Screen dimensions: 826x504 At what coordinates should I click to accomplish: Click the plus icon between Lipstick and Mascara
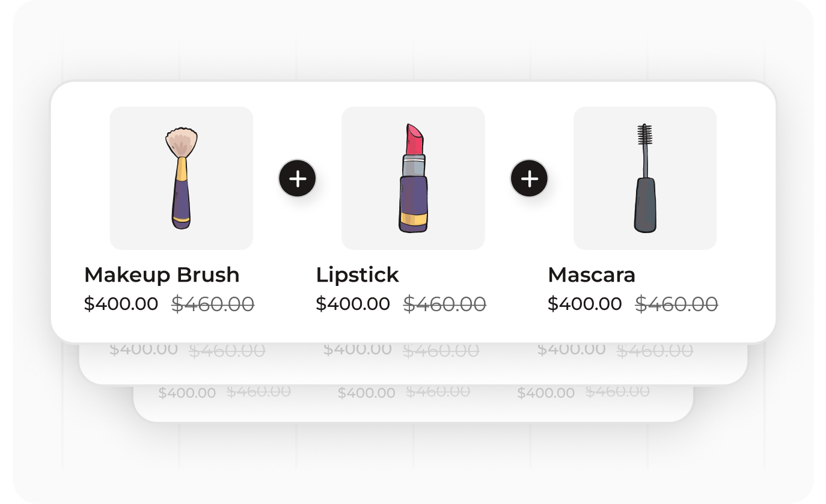coord(529,178)
